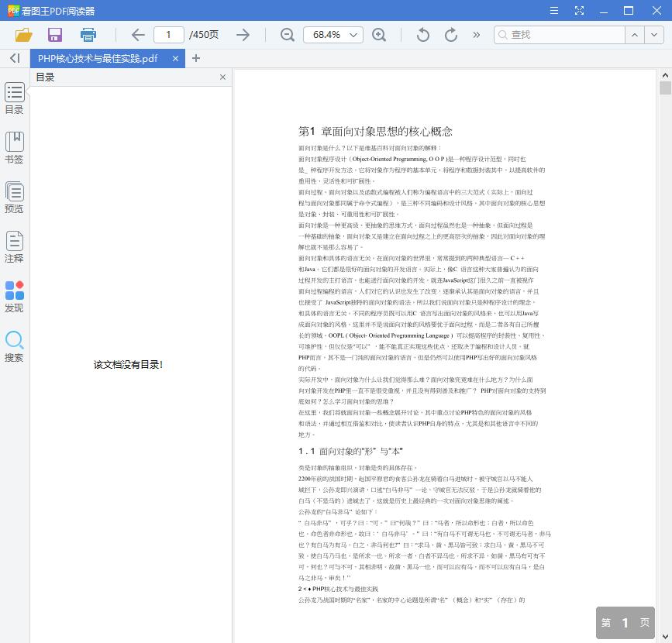672x643 pixels.
Task: Open the 发现 discover panel
Action: [14, 294]
